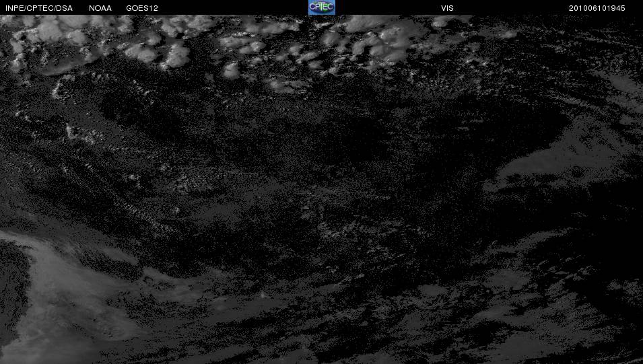Click the GOES12 satellite label

point(142,8)
